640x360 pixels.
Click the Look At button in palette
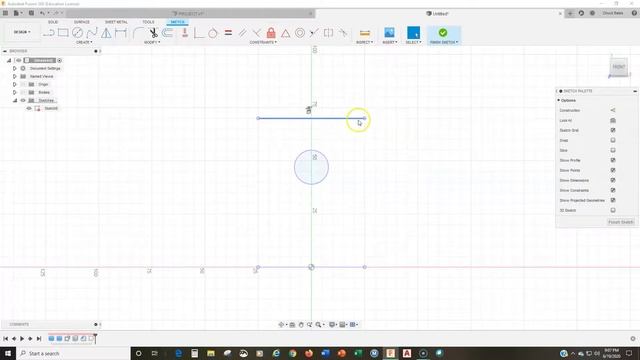click(613, 120)
